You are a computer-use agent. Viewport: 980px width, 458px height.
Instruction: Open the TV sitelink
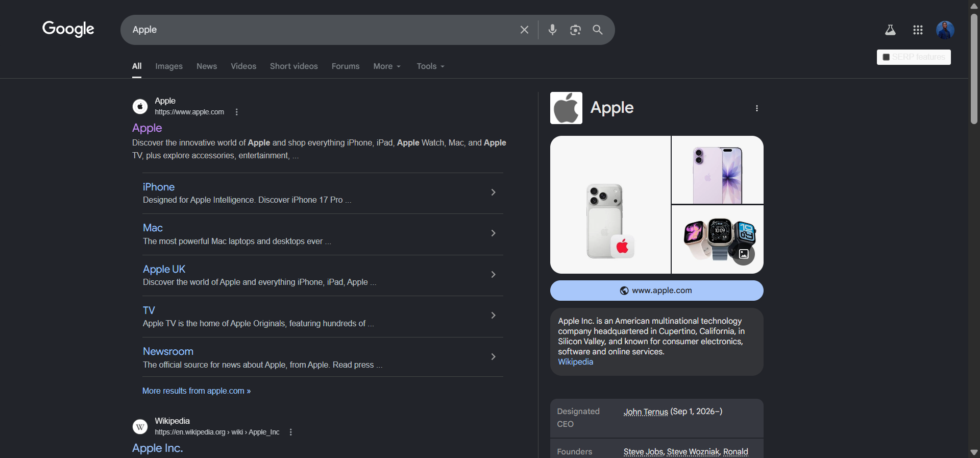click(149, 310)
